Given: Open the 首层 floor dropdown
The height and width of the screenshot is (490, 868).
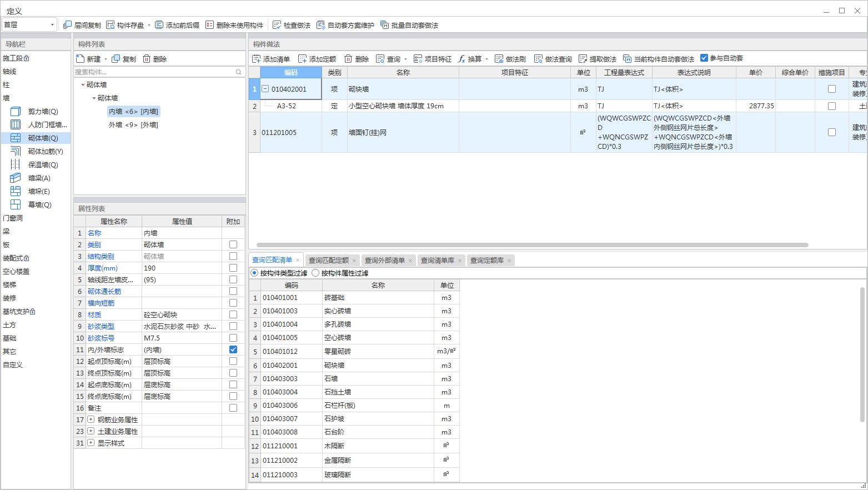Looking at the screenshot, I should pyautogui.click(x=29, y=24).
